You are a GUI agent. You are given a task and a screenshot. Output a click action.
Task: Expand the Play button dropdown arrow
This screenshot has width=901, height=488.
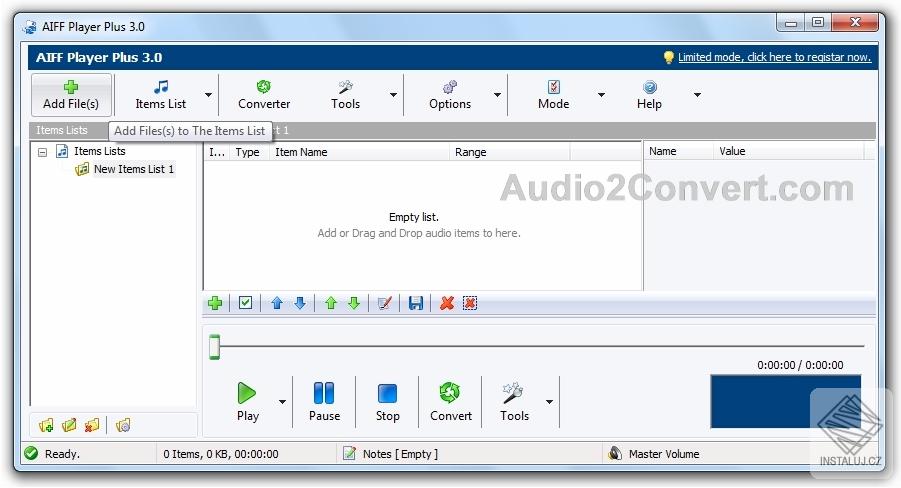click(282, 402)
